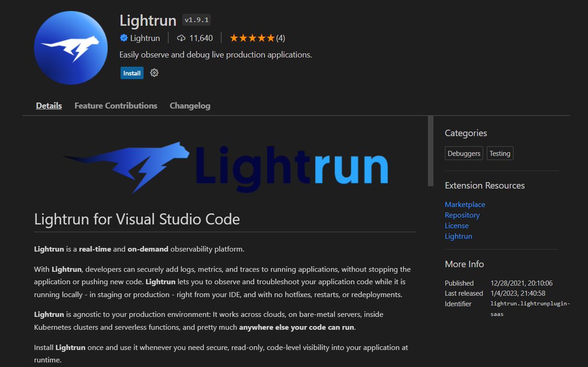Install the Lightrun extension
588x367 pixels.
click(x=132, y=73)
